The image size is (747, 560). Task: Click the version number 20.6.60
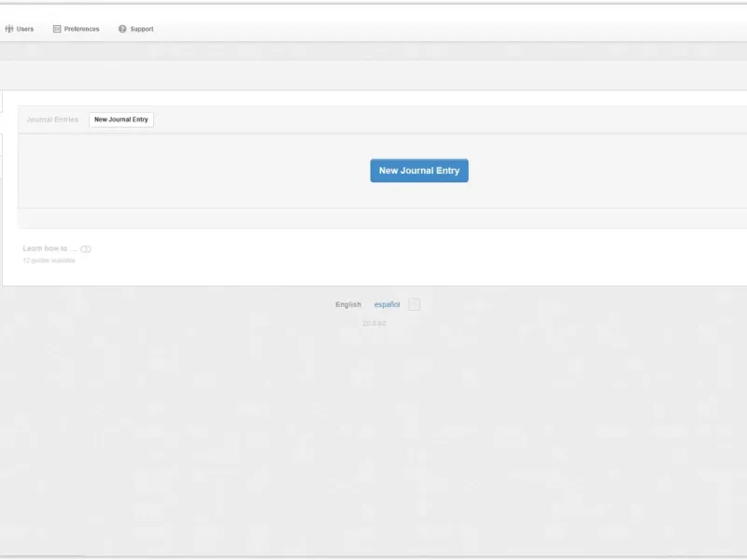coord(374,323)
